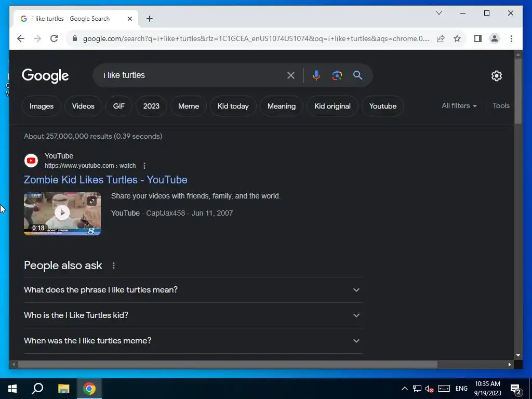Screen dimensions: 532x399
Task: Play the video thumbnail preview
Action: click(62, 212)
